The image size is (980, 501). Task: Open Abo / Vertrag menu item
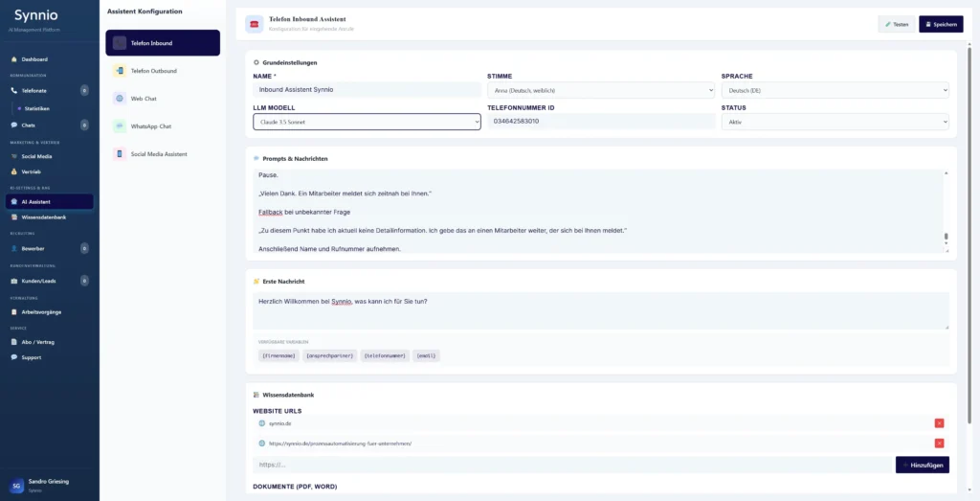coord(40,342)
